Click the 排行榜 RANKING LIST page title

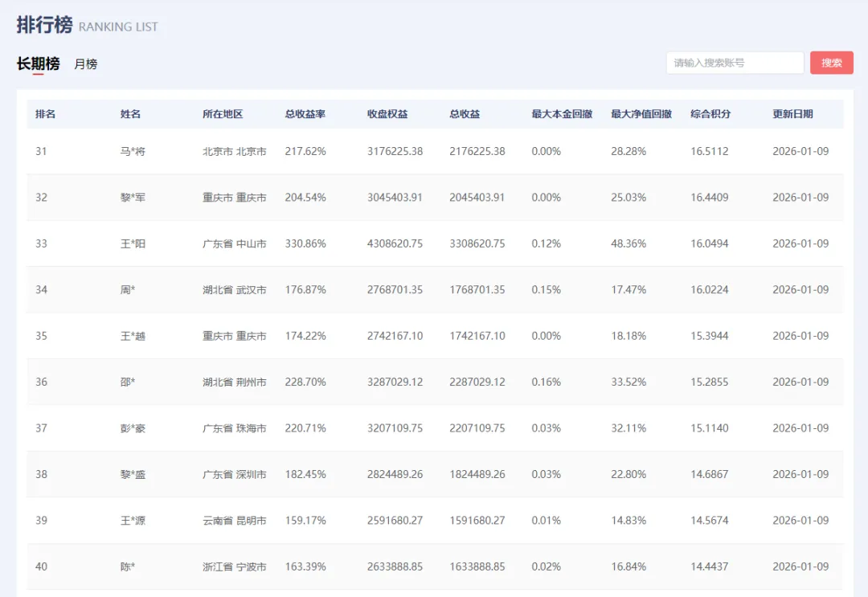pyautogui.click(x=87, y=25)
